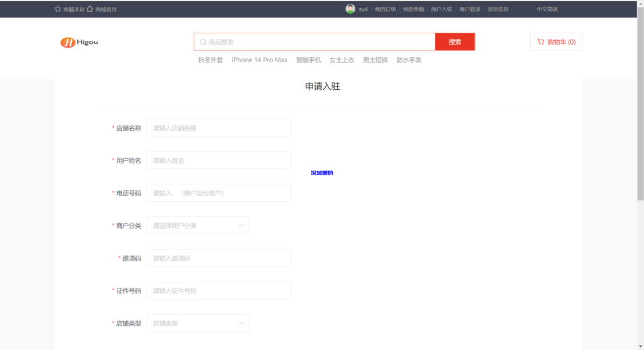Screen dimensions: 644x350
Task: Open the 商户分类 dropdown
Action: tap(197, 225)
